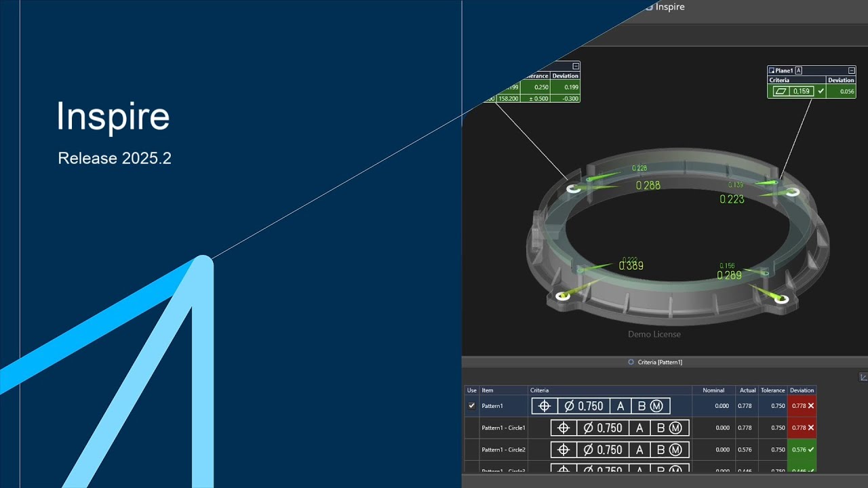Open the chart icon beside the criteria table

point(863,377)
